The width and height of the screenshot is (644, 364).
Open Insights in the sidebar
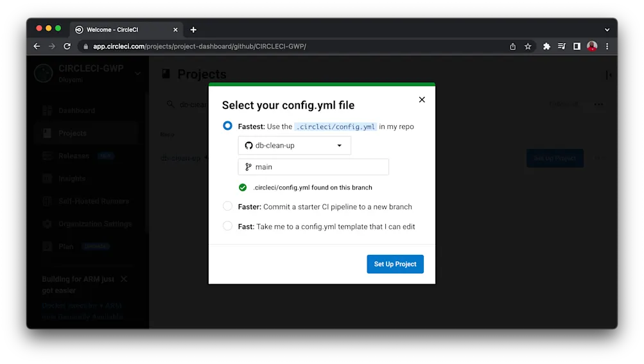coord(72,178)
